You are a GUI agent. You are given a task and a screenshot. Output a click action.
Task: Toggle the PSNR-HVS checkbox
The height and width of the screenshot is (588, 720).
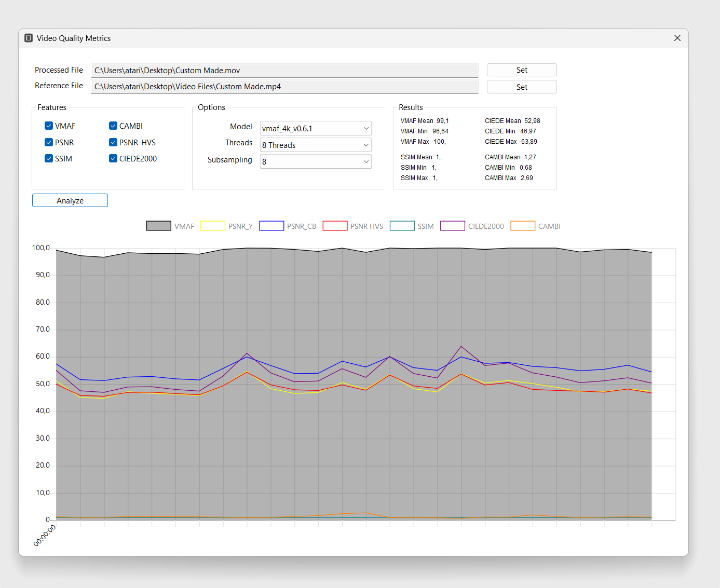[113, 142]
